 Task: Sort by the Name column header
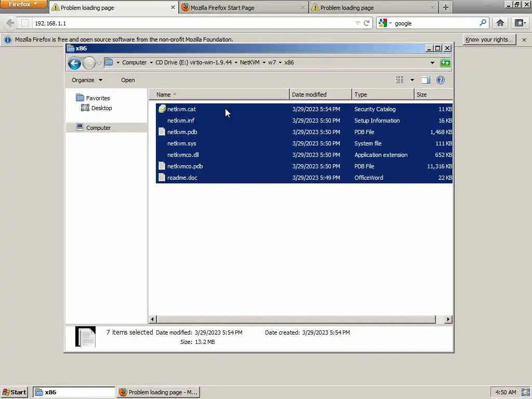(x=219, y=95)
